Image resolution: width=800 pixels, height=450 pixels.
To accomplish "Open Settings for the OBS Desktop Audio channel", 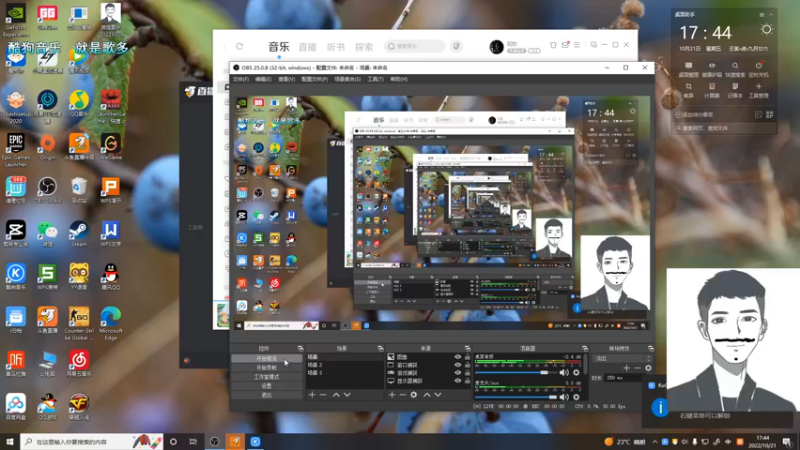I will pyautogui.click(x=576, y=372).
